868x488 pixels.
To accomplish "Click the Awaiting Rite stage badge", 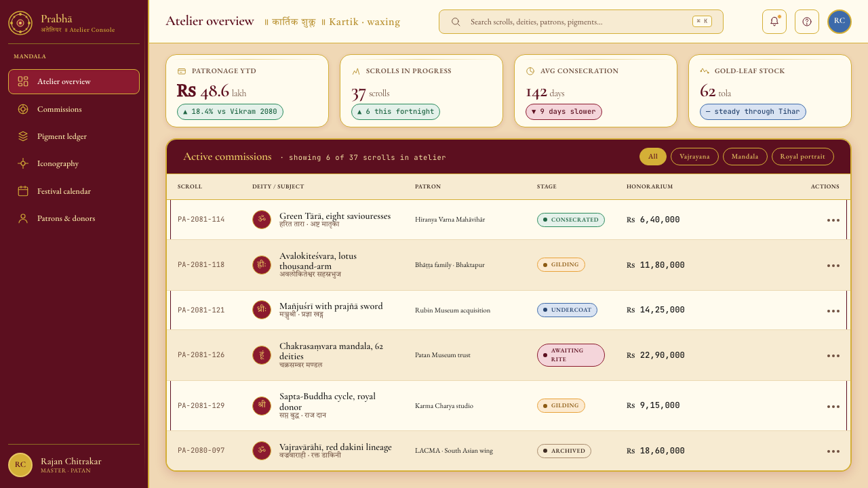I will (571, 355).
